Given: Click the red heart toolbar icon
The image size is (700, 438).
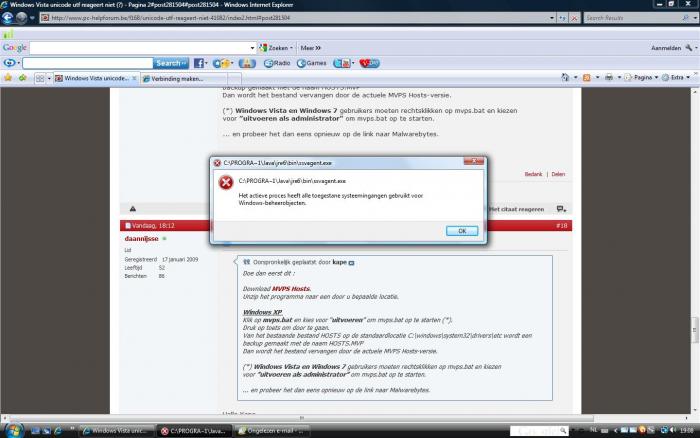Looking at the screenshot, I should (369, 63).
